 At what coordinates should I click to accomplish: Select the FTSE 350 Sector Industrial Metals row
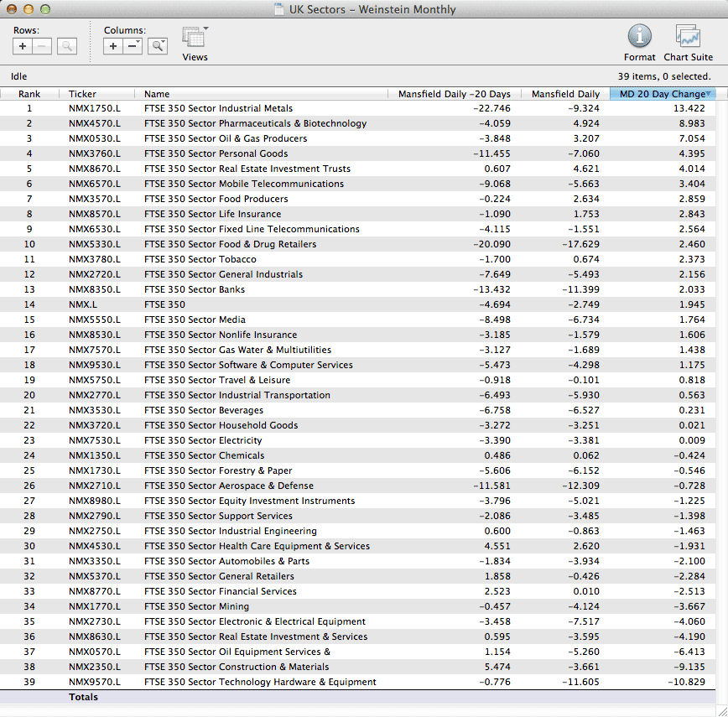point(218,108)
